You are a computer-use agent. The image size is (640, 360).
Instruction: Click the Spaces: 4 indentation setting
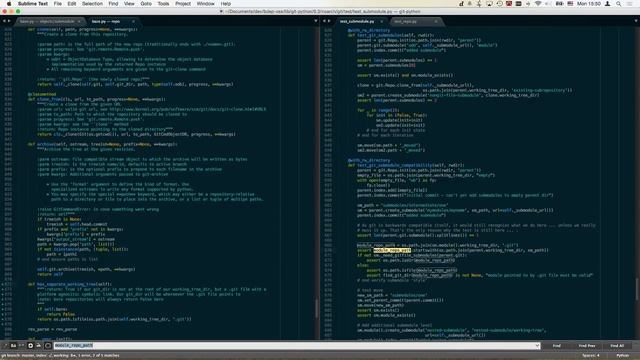click(x=591, y=356)
